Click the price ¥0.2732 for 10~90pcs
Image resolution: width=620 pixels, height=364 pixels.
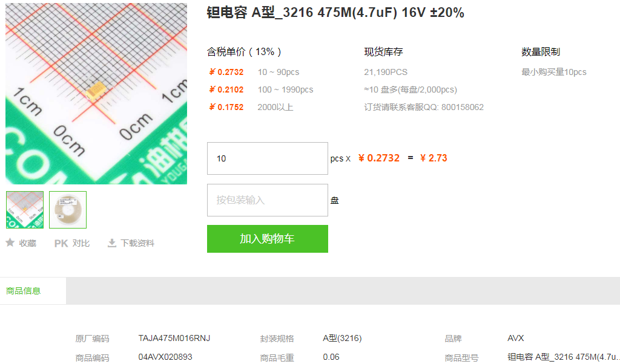point(226,72)
